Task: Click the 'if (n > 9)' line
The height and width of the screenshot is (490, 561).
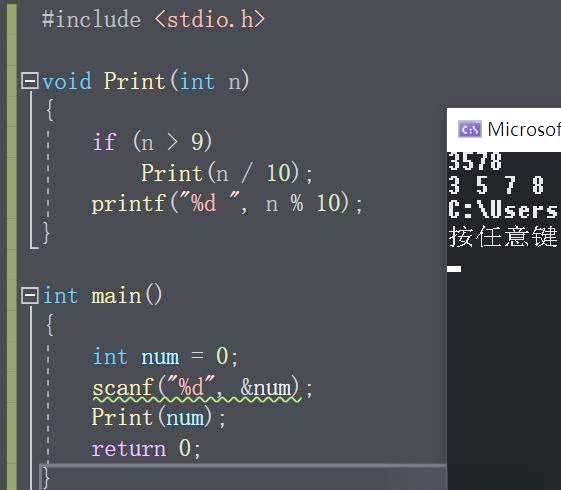Action: coord(152,142)
